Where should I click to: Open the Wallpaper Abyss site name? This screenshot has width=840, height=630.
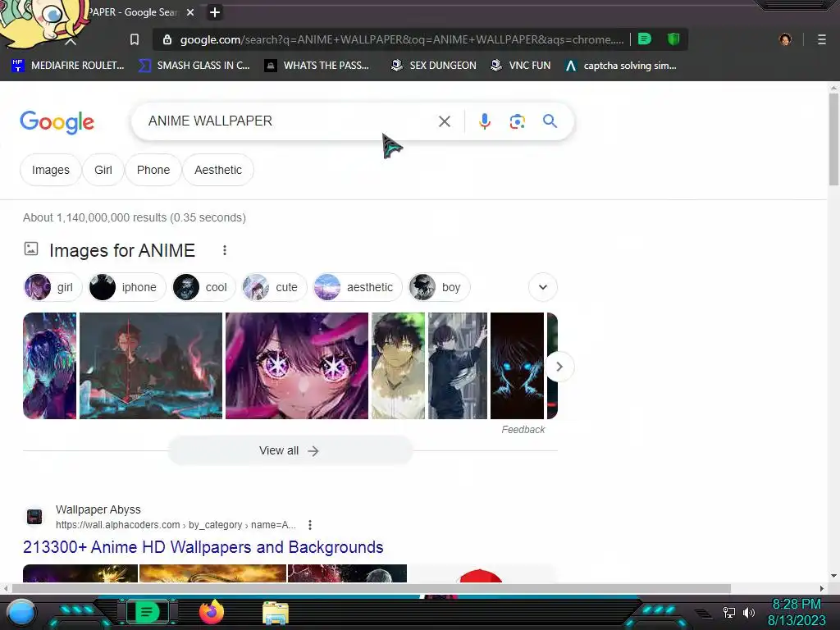(98, 509)
